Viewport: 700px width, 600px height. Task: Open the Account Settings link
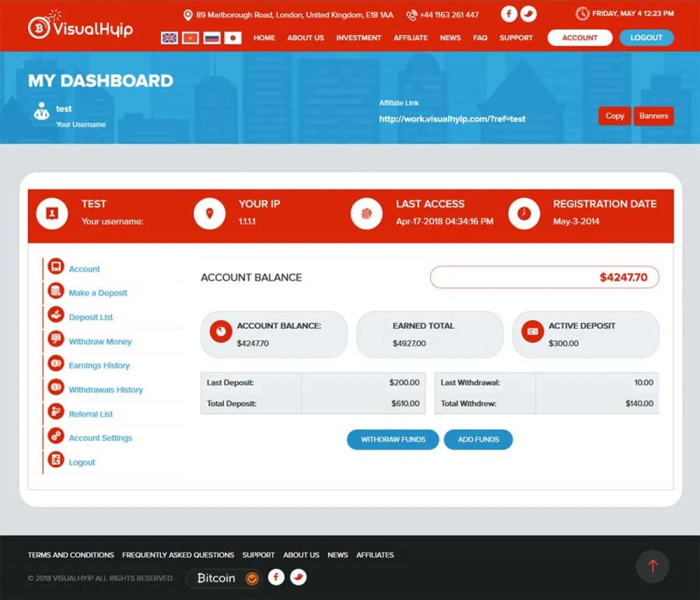[100, 438]
